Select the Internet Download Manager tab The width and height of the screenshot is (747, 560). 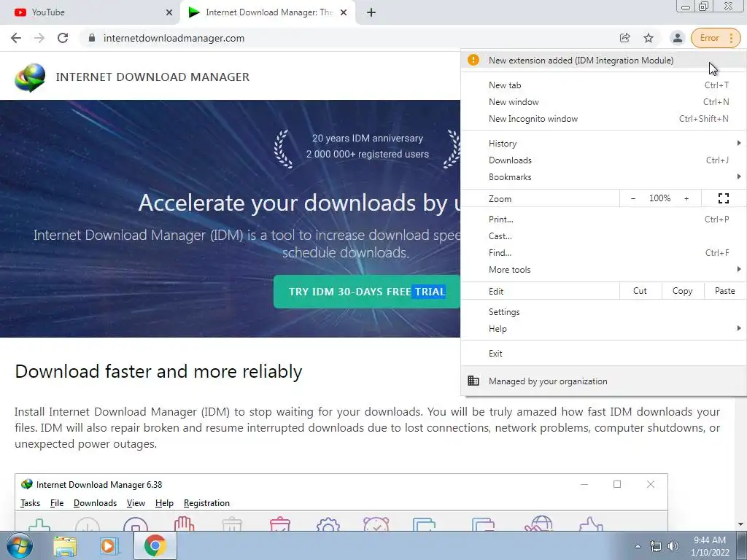click(268, 12)
